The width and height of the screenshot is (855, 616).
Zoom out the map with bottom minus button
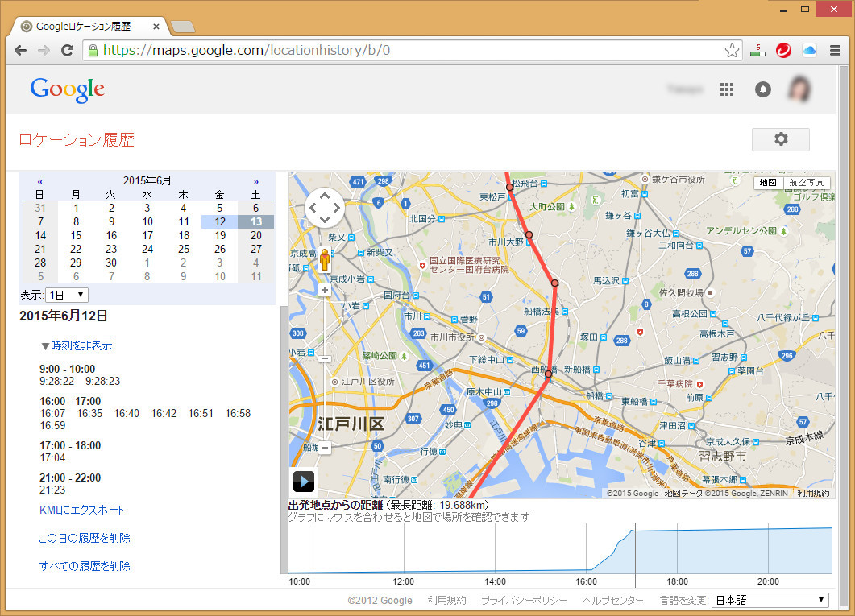tap(325, 448)
